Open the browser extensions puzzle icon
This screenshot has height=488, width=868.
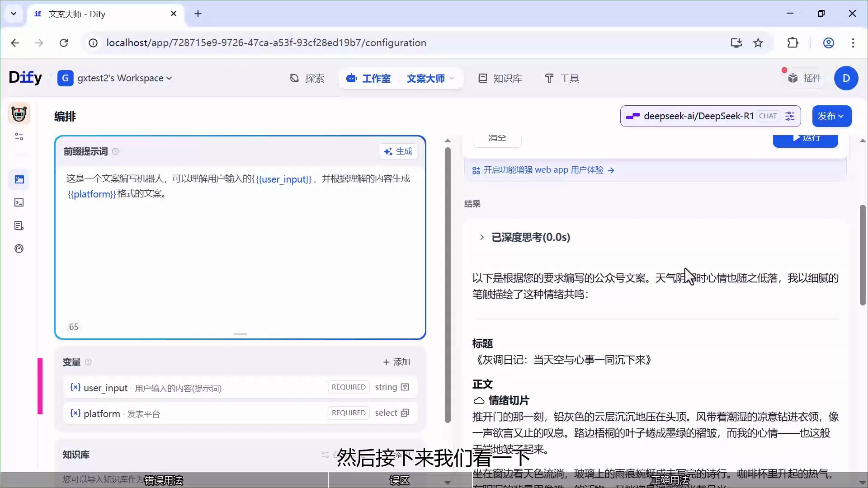793,43
